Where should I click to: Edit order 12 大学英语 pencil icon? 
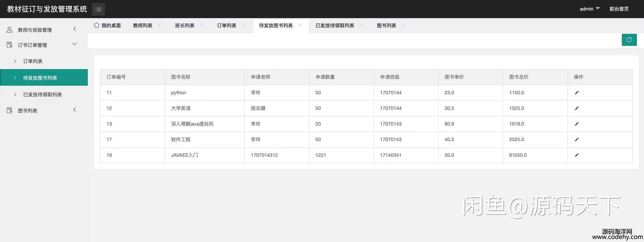point(577,108)
